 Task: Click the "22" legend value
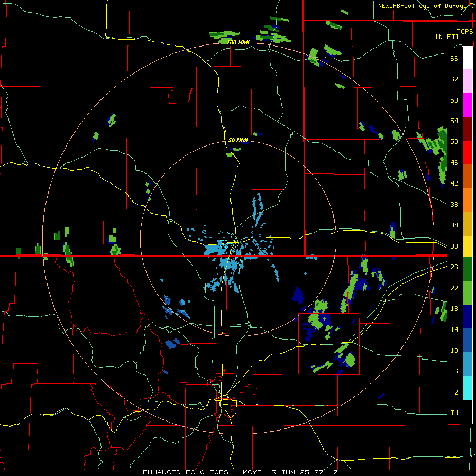tap(454, 288)
